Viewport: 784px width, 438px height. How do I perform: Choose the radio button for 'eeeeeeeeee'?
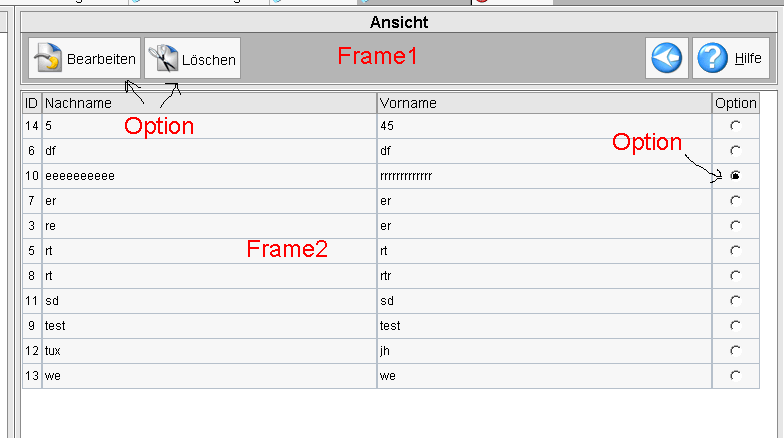(x=736, y=176)
